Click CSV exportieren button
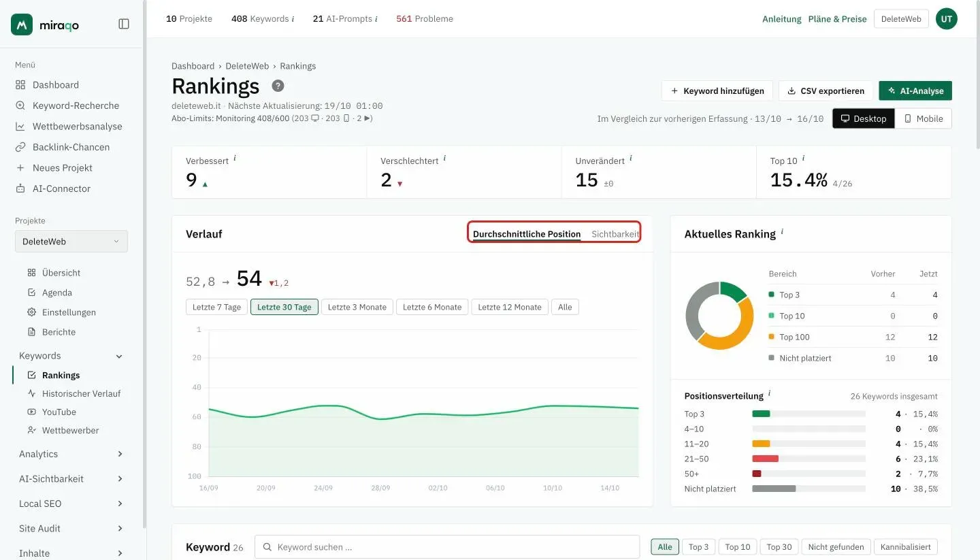This screenshot has width=980, height=560. [x=826, y=90]
